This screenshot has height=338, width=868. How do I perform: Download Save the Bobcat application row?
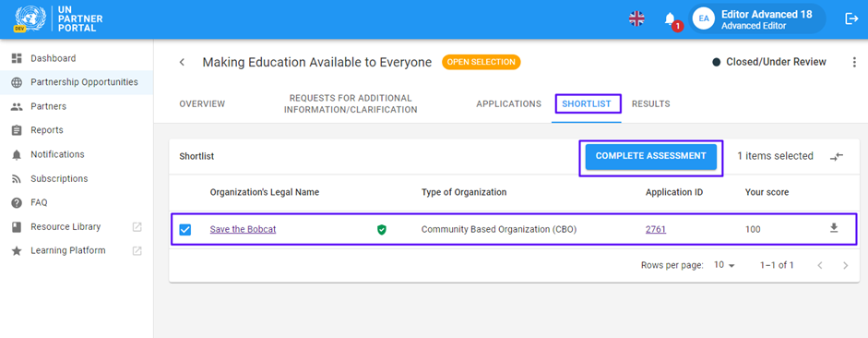[x=834, y=228]
